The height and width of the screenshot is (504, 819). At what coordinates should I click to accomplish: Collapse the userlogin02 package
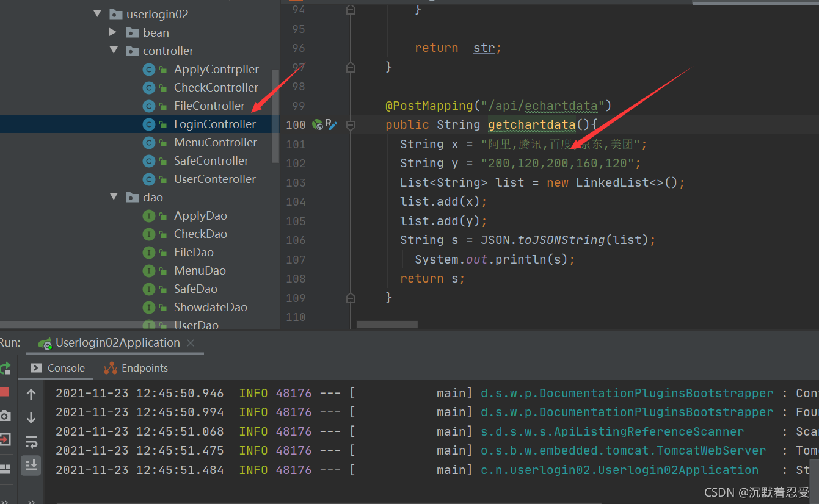[97, 13]
